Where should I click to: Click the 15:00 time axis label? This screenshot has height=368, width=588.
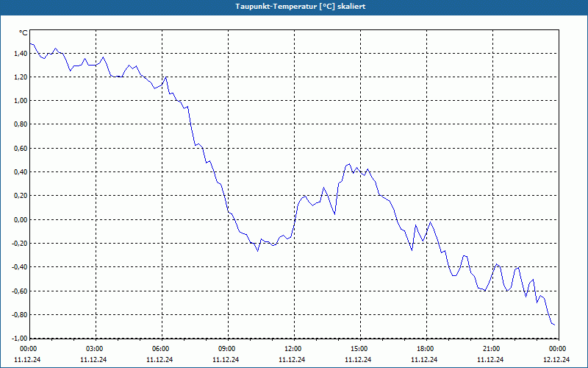pos(359,349)
